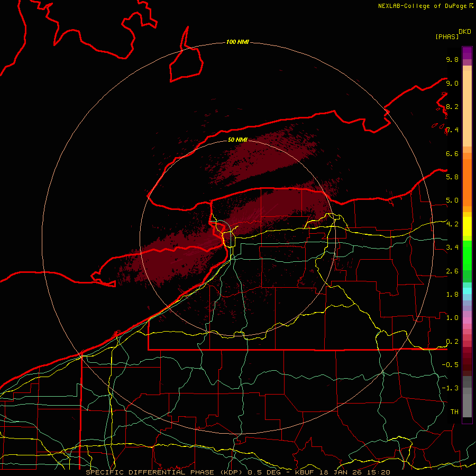The image size is (476, 476).
Task: Click the TH label on the color scale
Action: tap(454, 411)
